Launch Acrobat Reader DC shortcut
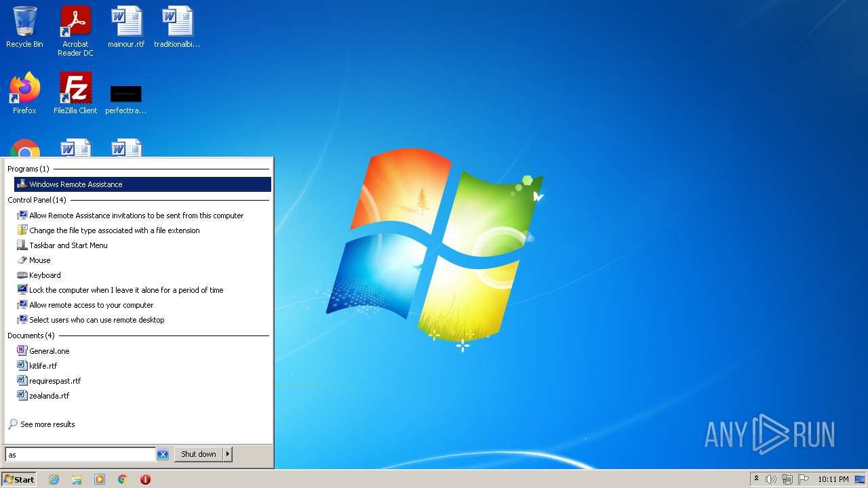 coord(75,31)
